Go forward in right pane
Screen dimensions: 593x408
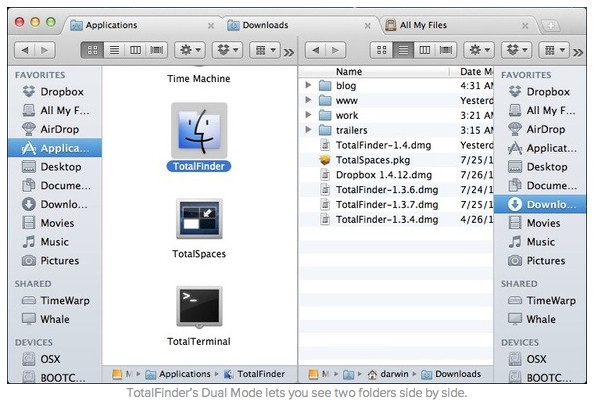[x=335, y=50]
